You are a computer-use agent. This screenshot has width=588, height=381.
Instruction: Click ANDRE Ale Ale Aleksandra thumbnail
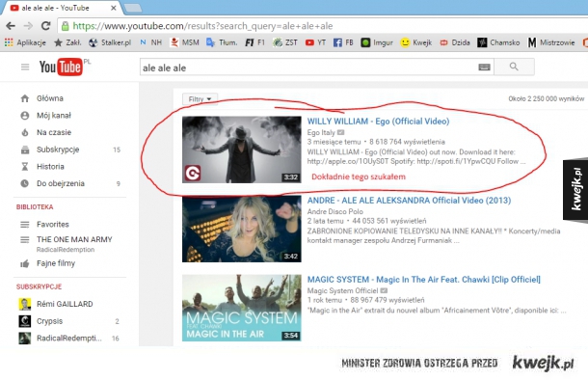(x=242, y=229)
